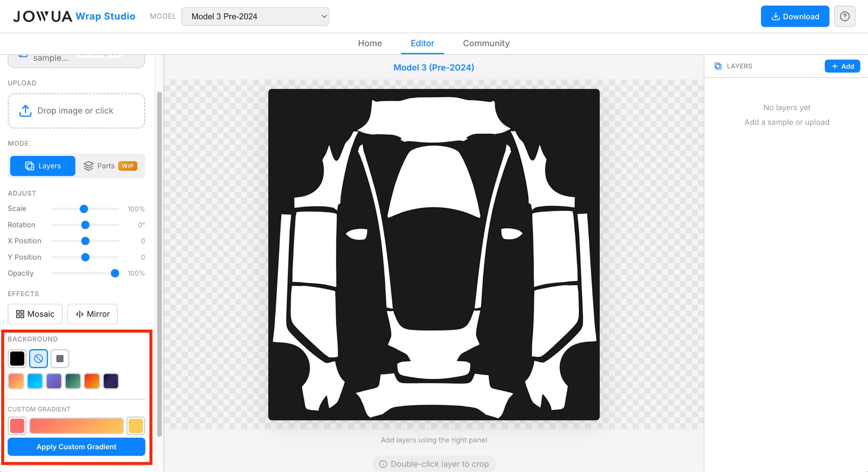Click the JOWUA Wrap Studio logo
The height and width of the screenshot is (472, 868).
tap(74, 17)
